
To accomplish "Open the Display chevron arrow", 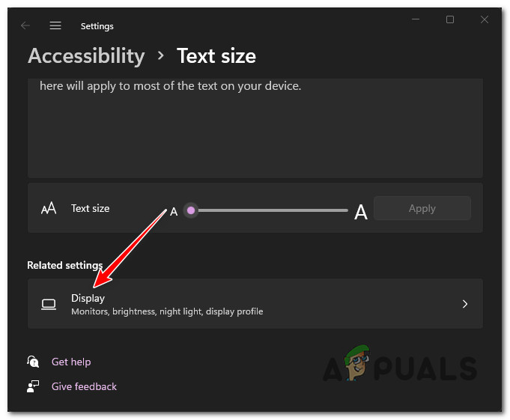I will (x=464, y=304).
